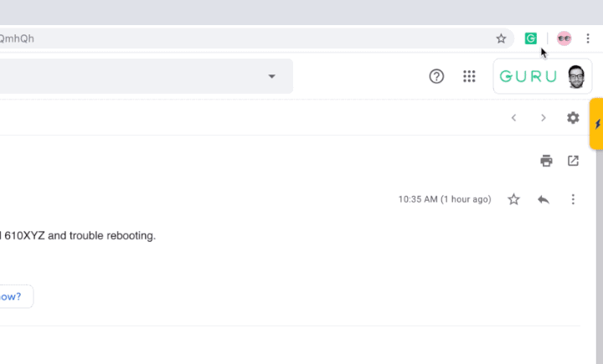Open the email in a new window
This screenshot has height=364, width=603.
573,161
